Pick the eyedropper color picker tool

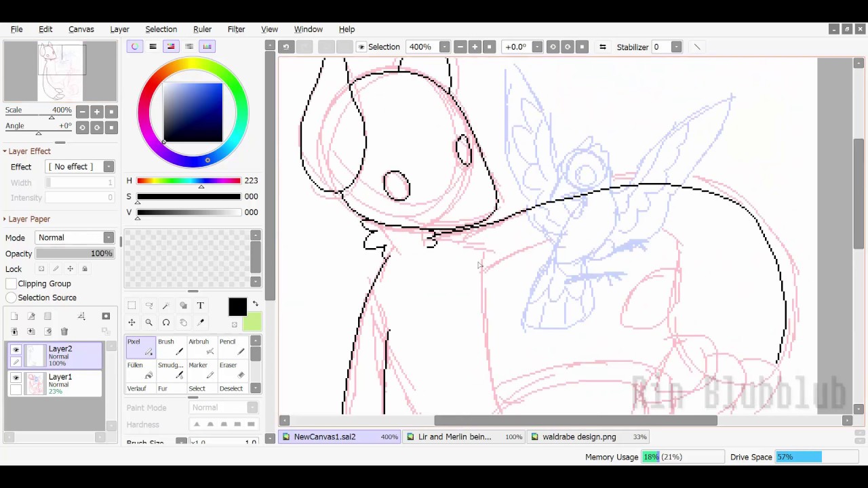[200, 323]
